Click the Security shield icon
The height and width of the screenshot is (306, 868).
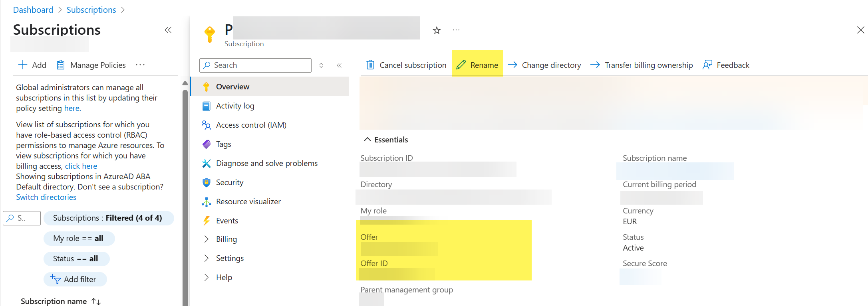pyautogui.click(x=206, y=182)
